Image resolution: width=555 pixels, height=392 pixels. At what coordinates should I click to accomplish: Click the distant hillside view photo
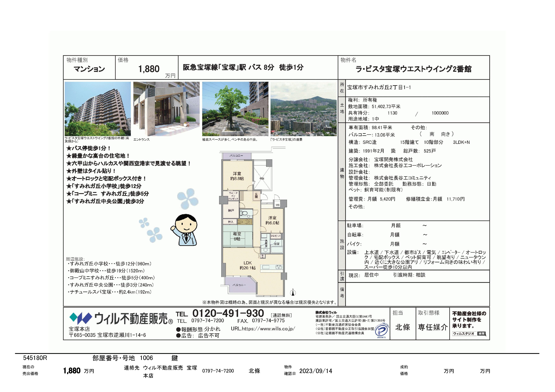(x=303, y=109)
